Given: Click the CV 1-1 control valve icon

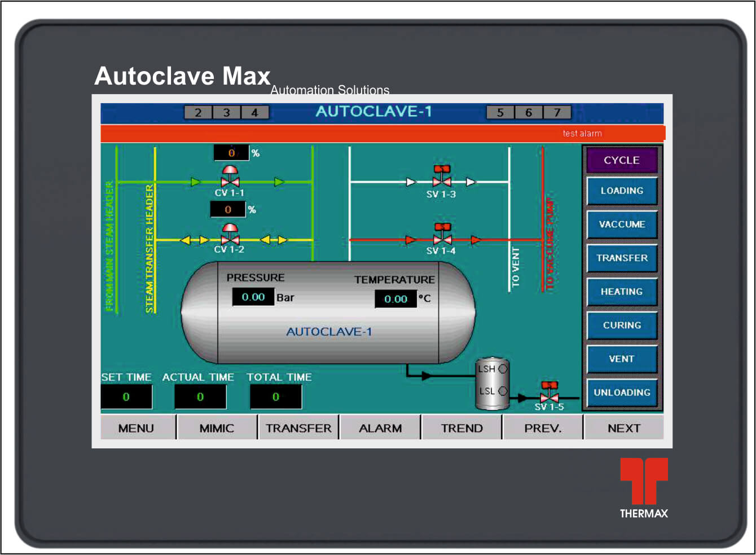Looking at the screenshot, I should 230,177.
